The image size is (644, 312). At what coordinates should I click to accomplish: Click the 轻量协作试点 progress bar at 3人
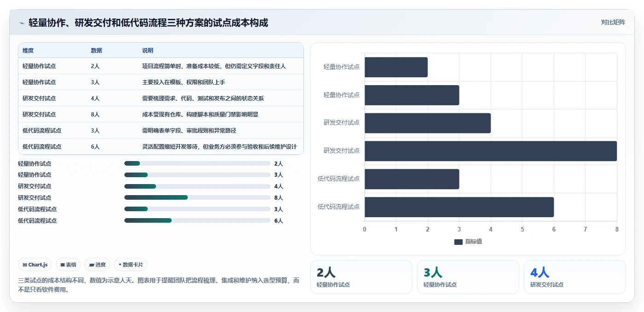(x=197, y=175)
